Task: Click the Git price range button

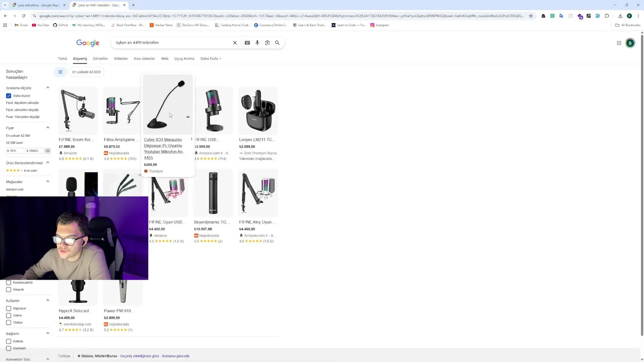Action: click(48, 151)
